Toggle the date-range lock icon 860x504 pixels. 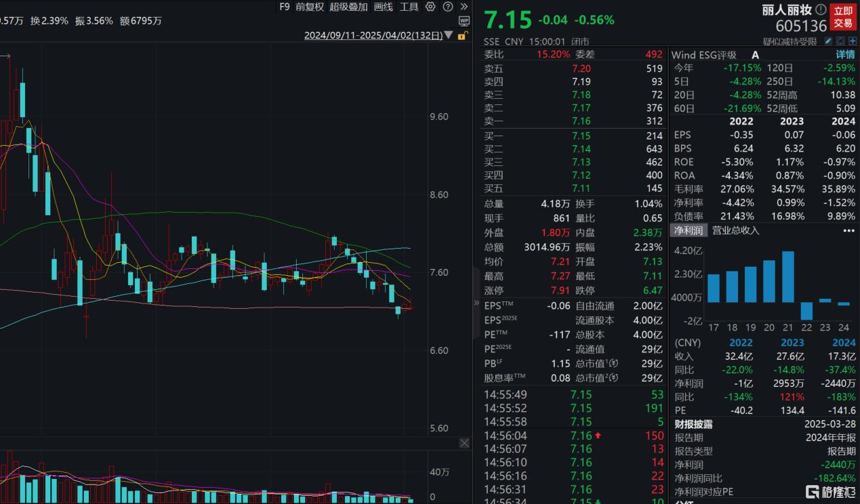pyautogui.click(x=464, y=36)
